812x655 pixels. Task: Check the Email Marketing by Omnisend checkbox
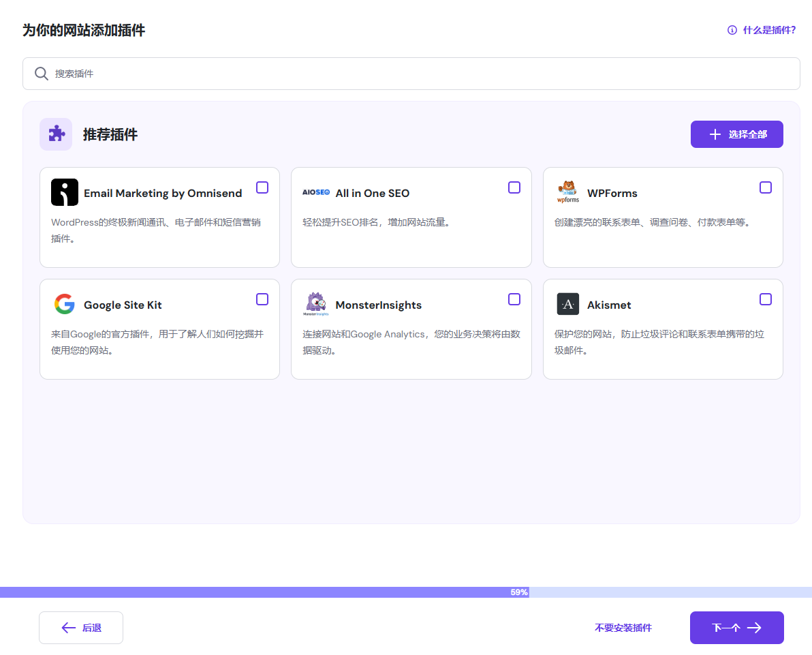pos(262,187)
